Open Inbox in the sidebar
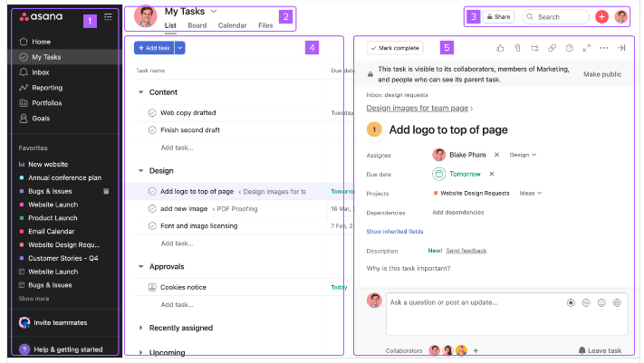 [x=34, y=72]
